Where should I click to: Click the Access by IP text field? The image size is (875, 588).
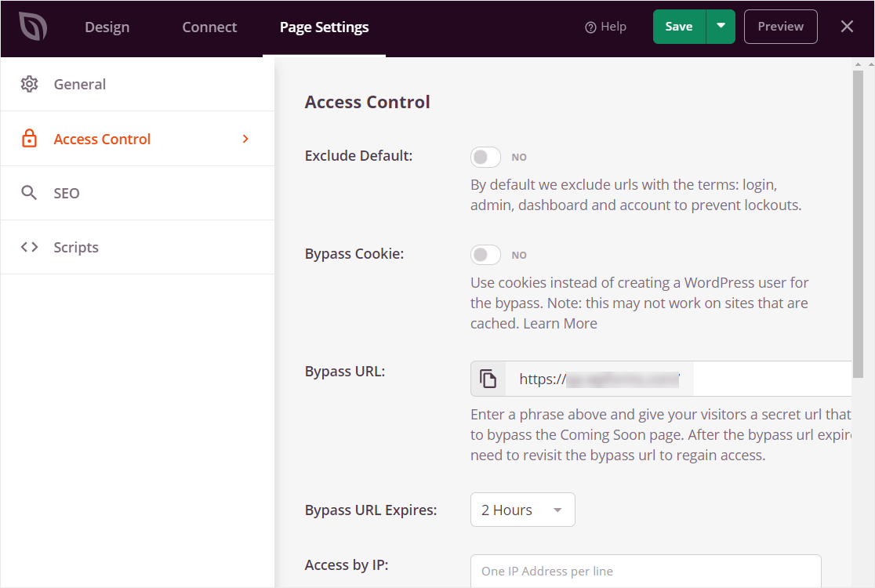(x=645, y=571)
